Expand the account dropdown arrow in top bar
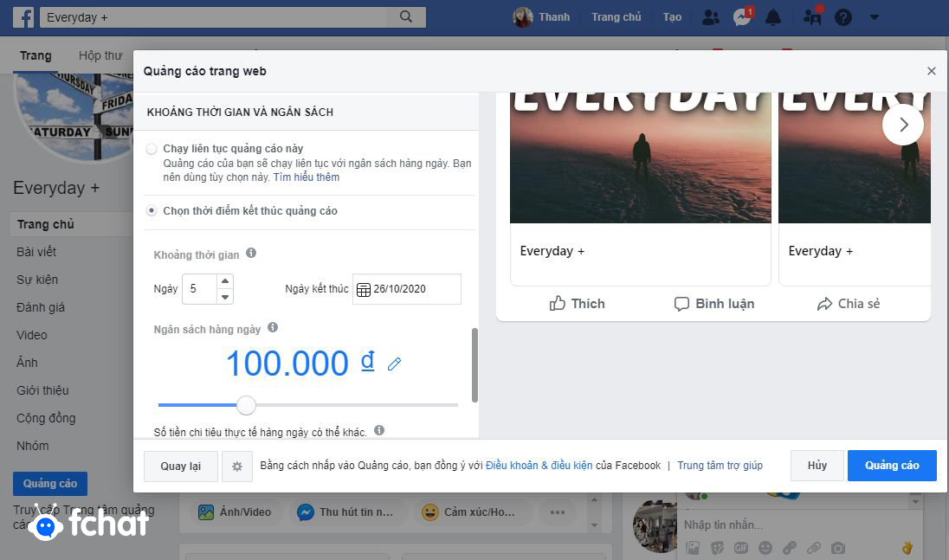This screenshot has width=949, height=560. coord(874,17)
